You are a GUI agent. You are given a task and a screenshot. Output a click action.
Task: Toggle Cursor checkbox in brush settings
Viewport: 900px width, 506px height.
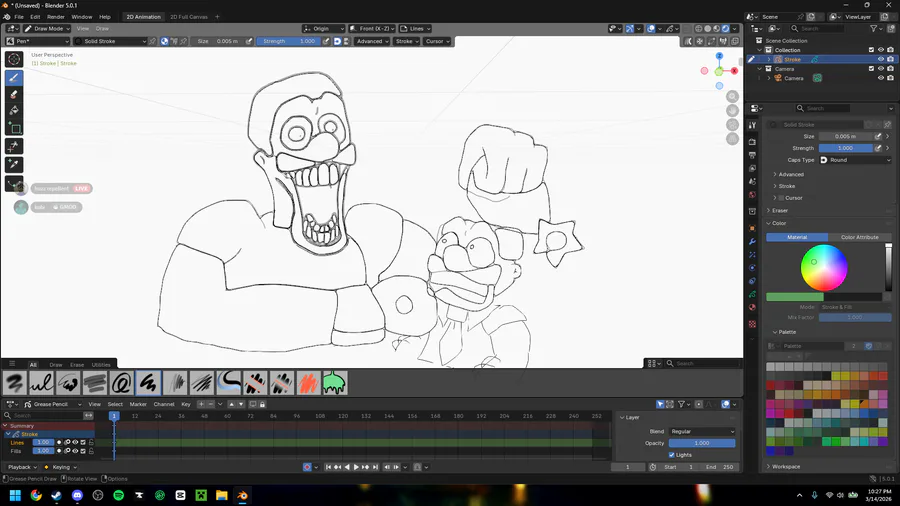[781, 198]
